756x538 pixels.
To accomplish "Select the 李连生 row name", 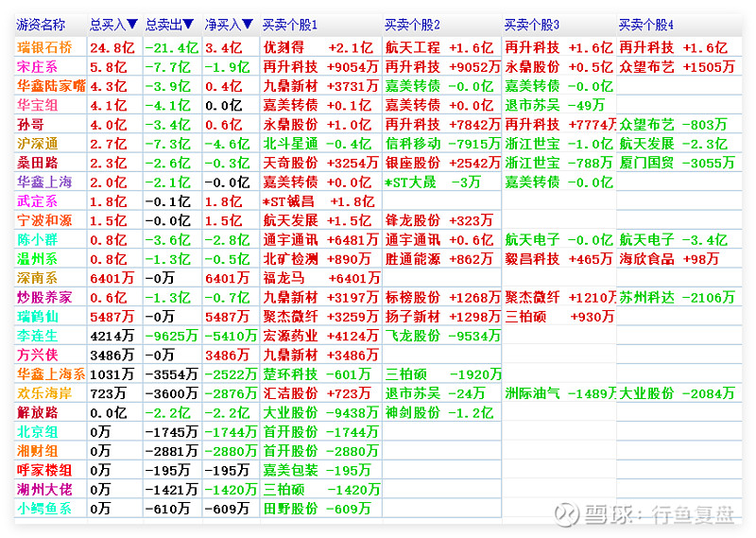I will tap(37, 336).
